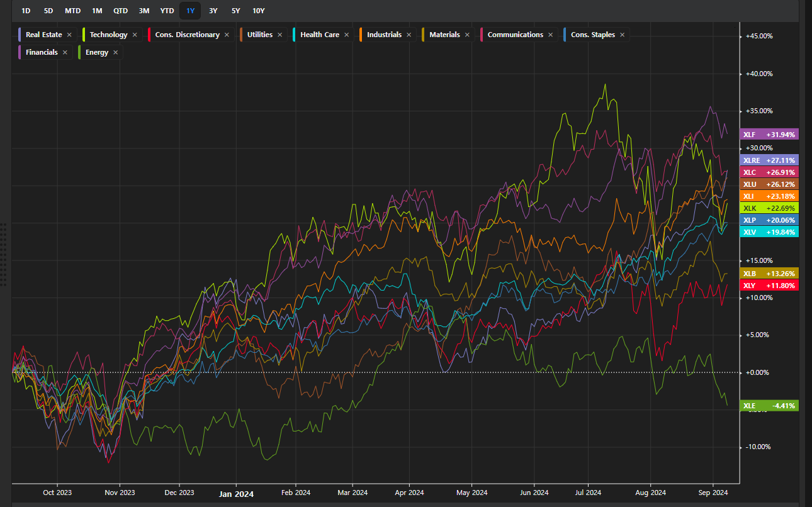Switch to YTD time range
The image size is (812, 507).
[x=167, y=11]
